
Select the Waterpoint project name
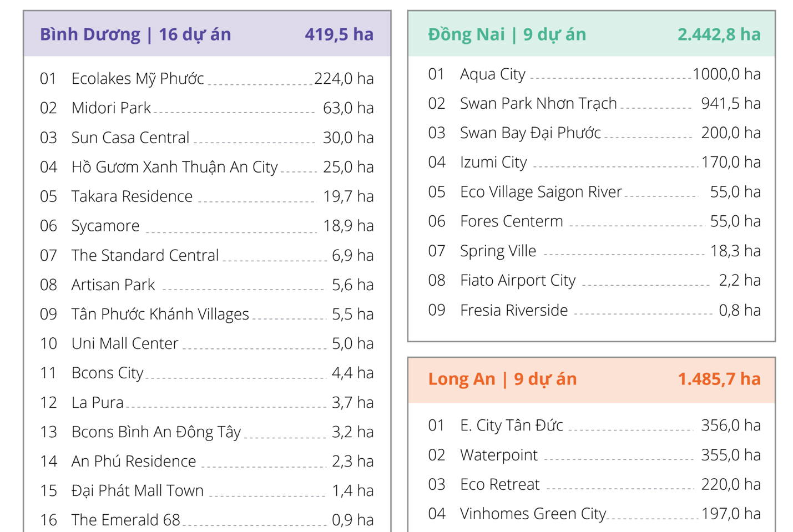498,455
